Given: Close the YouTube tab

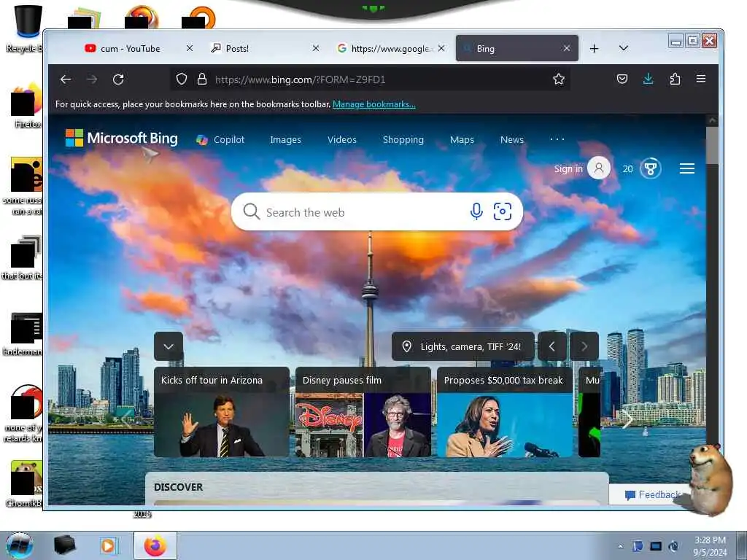Looking at the screenshot, I should click(189, 48).
